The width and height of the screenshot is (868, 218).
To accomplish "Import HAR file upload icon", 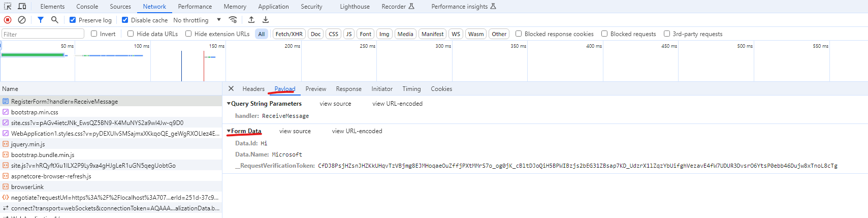I will coord(251,20).
